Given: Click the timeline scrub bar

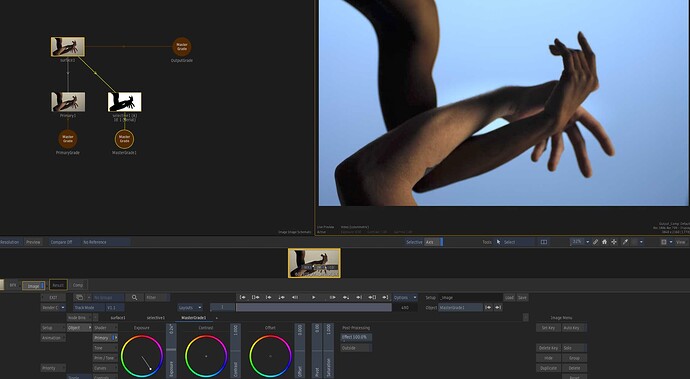Looking at the screenshot, I should coord(313,308).
